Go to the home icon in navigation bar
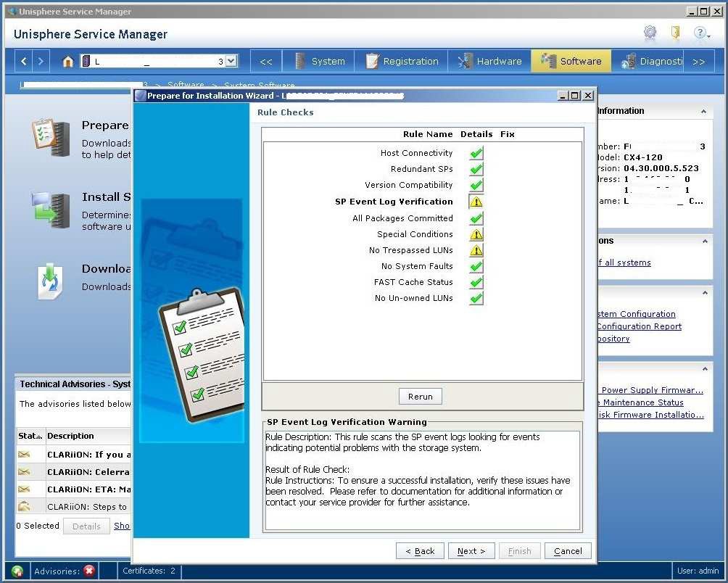Image resolution: width=728 pixels, height=583 pixels. click(67, 61)
